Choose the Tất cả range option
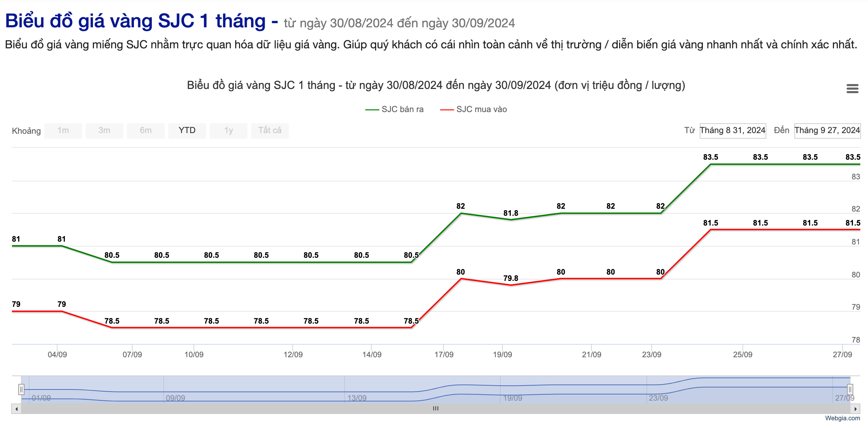Viewport: 868px width, 428px height. point(270,131)
